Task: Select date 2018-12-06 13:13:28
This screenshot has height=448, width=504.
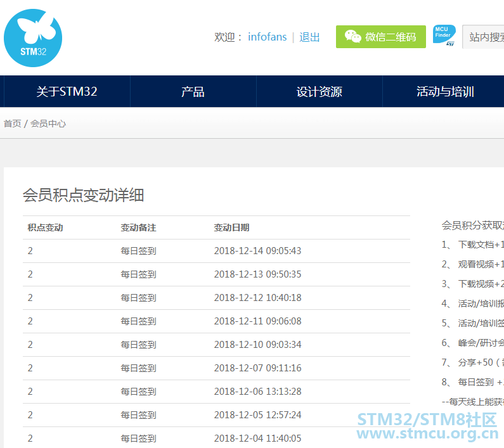Action: click(257, 392)
